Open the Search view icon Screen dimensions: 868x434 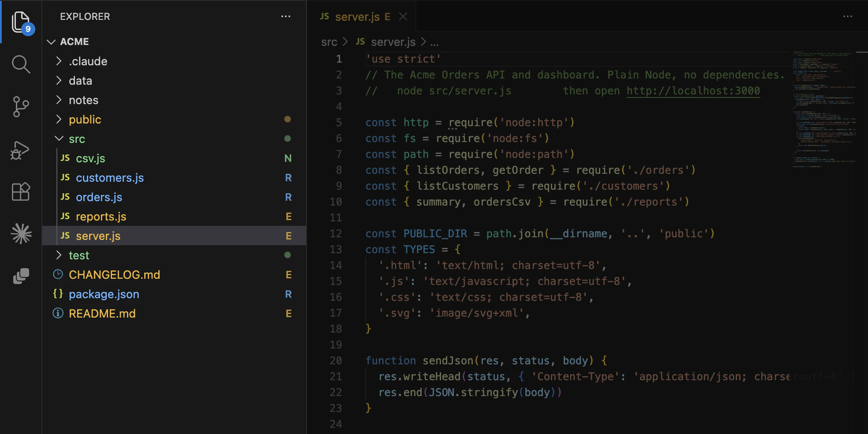(x=21, y=64)
